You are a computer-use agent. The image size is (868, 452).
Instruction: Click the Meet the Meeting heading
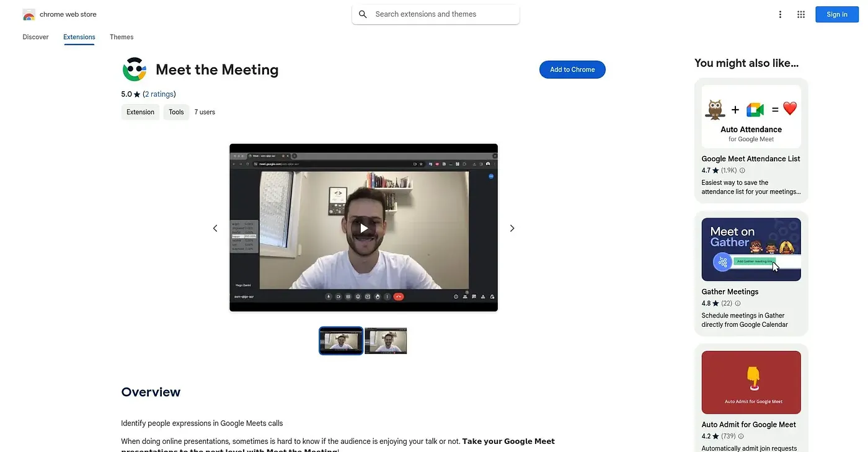tap(217, 69)
